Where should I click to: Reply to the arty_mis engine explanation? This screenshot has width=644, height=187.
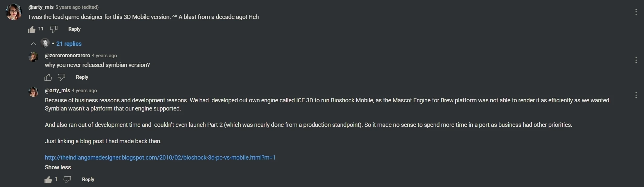pyautogui.click(x=88, y=179)
